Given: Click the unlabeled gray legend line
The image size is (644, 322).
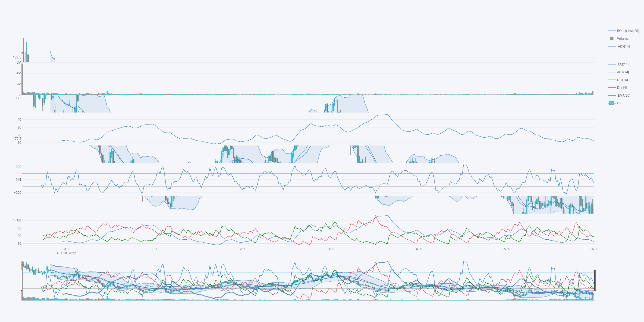Looking at the screenshot, I should (612, 59).
